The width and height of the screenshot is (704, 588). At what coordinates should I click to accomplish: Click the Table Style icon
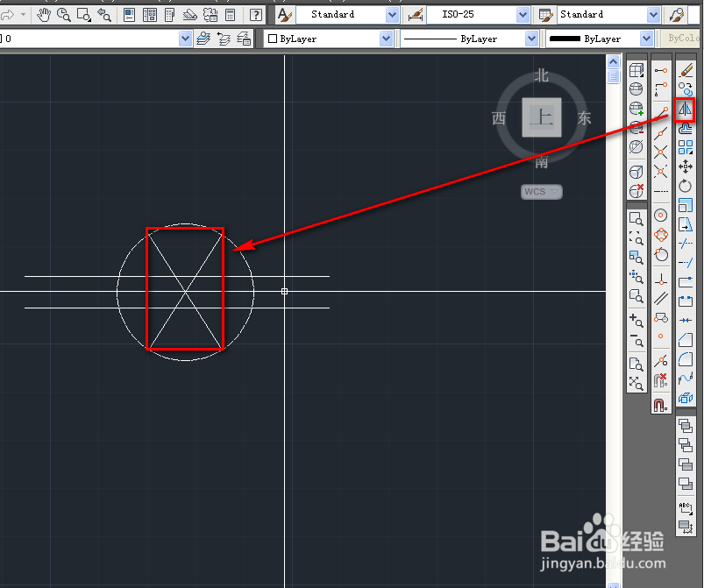tap(545, 15)
